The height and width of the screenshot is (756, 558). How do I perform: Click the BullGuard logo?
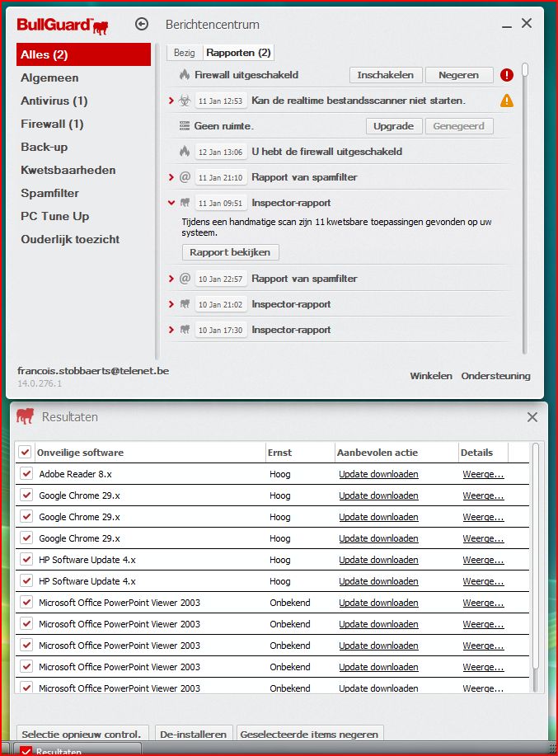click(x=63, y=26)
